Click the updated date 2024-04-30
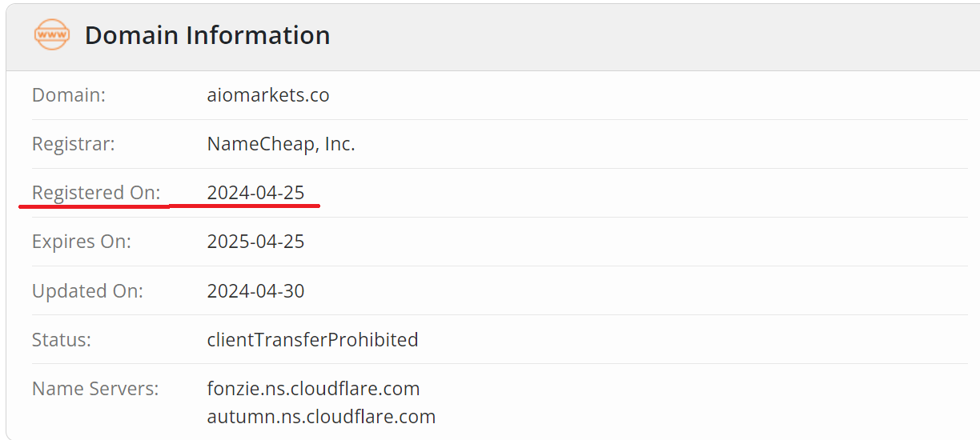Viewport: 980px width, 440px height. pyautogui.click(x=255, y=291)
